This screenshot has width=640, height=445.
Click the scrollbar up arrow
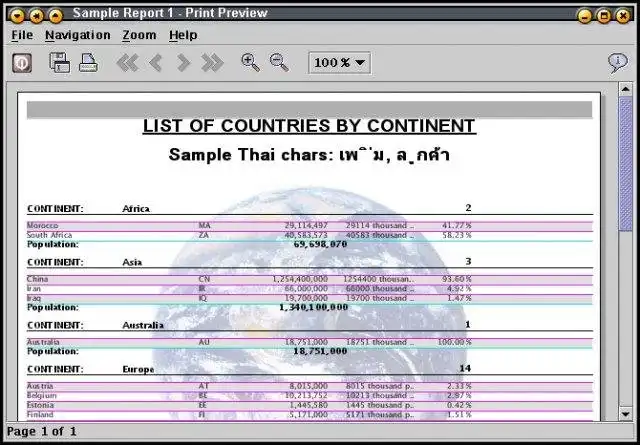click(x=626, y=89)
